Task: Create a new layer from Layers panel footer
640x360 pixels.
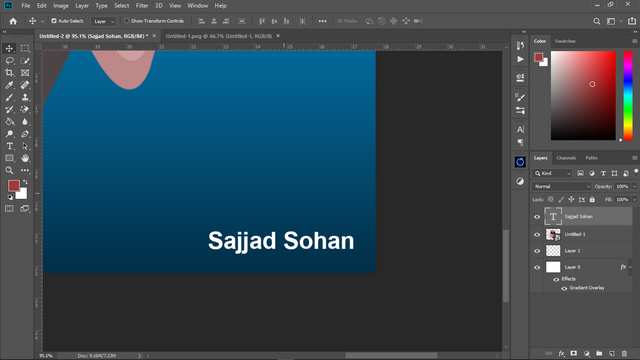Action: [611, 353]
